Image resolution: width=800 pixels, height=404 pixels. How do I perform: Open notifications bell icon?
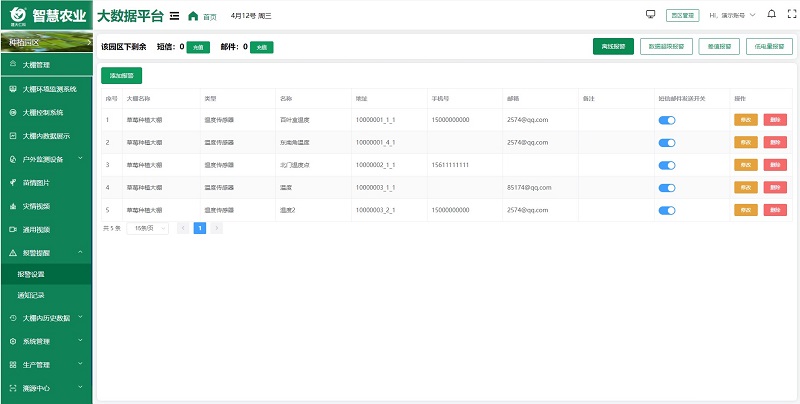coord(770,15)
